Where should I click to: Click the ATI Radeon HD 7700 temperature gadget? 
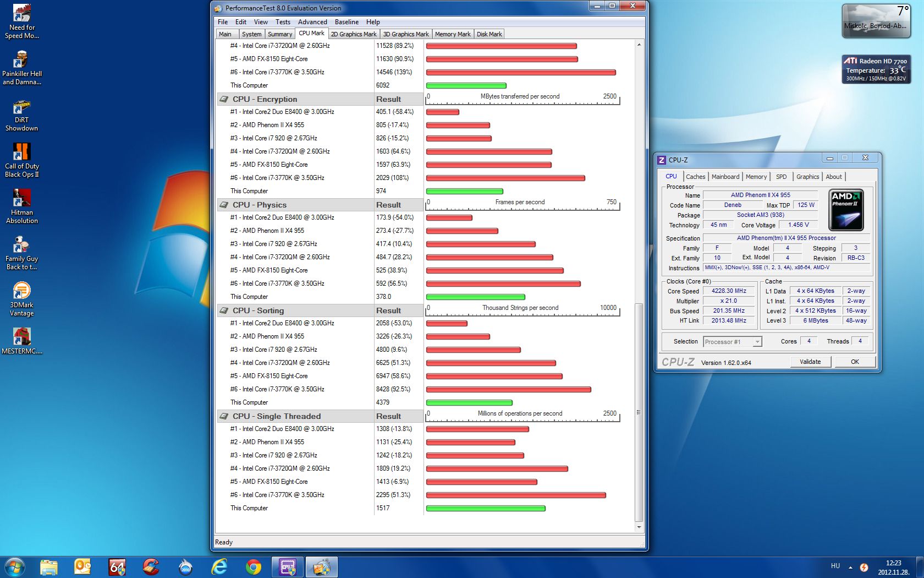[876, 69]
